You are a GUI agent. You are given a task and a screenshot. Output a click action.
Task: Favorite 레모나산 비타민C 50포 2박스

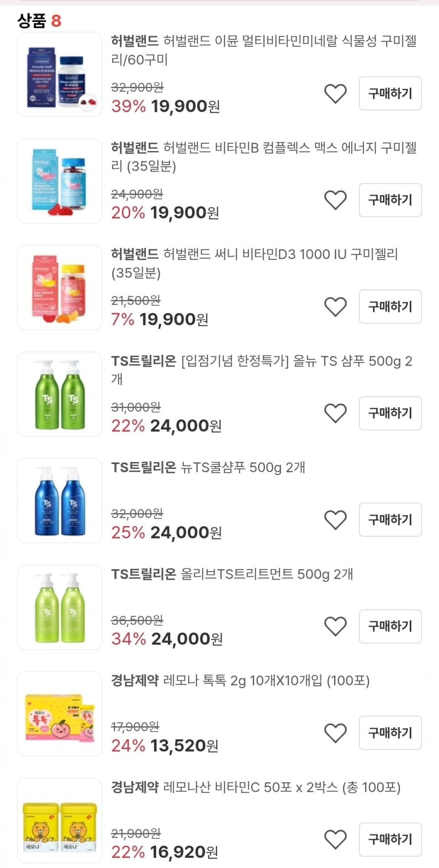tap(335, 839)
